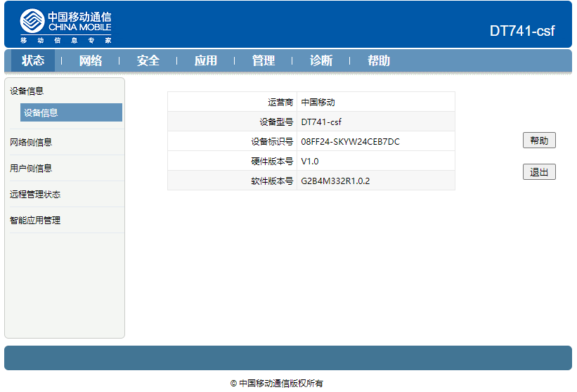Open 远程管理状态 in sidebar
Screen dimensions: 577x392
tap(35, 194)
